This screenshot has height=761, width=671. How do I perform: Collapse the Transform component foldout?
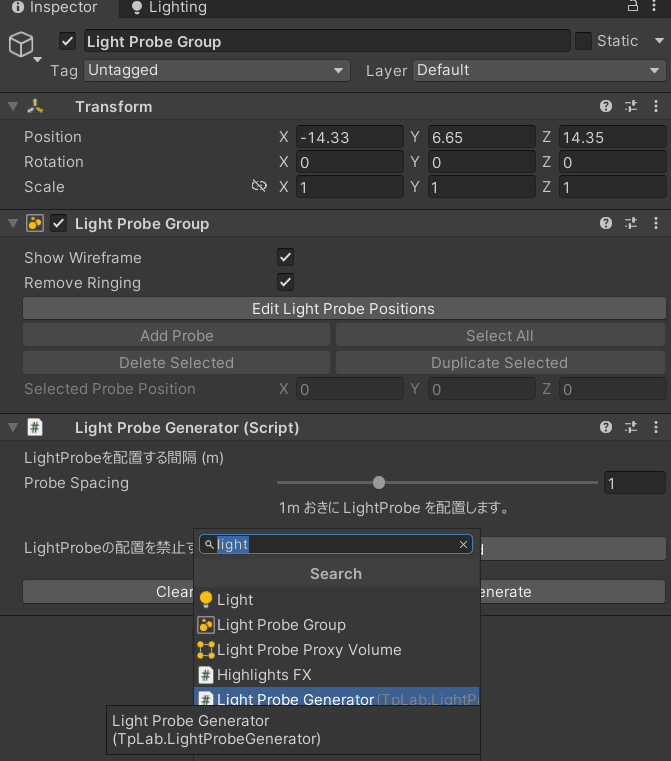[x=13, y=107]
